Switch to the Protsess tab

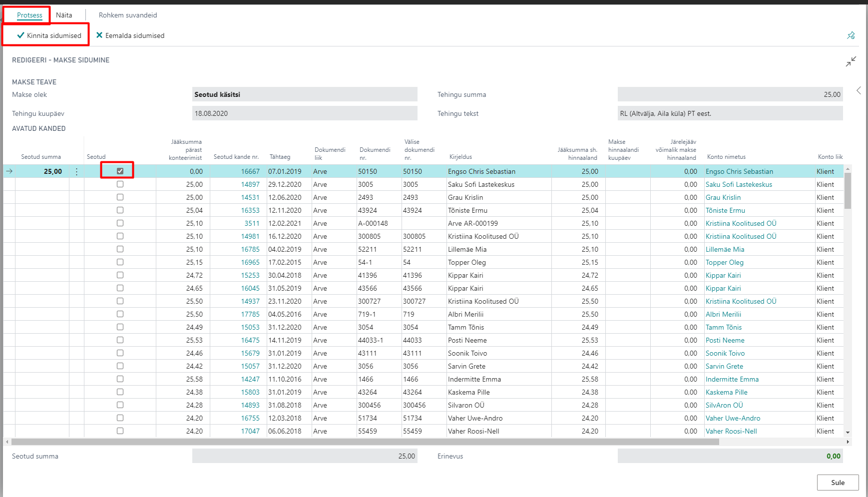[29, 15]
